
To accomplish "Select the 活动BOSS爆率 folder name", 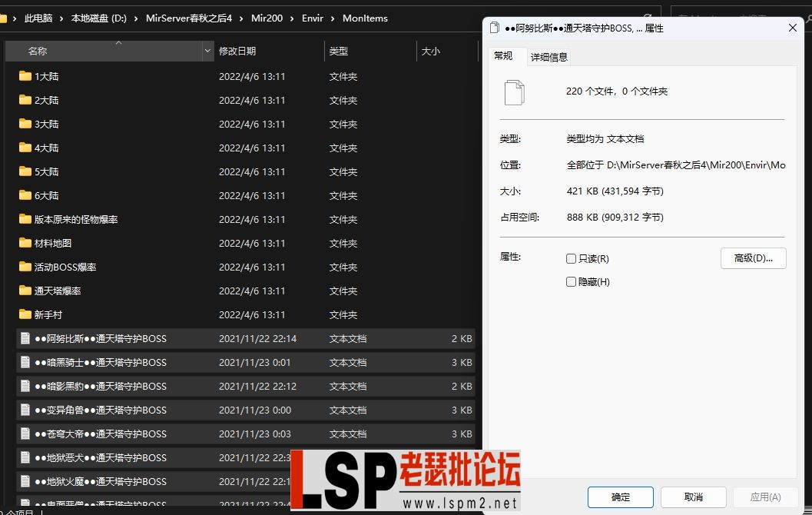I will tap(65, 267).
